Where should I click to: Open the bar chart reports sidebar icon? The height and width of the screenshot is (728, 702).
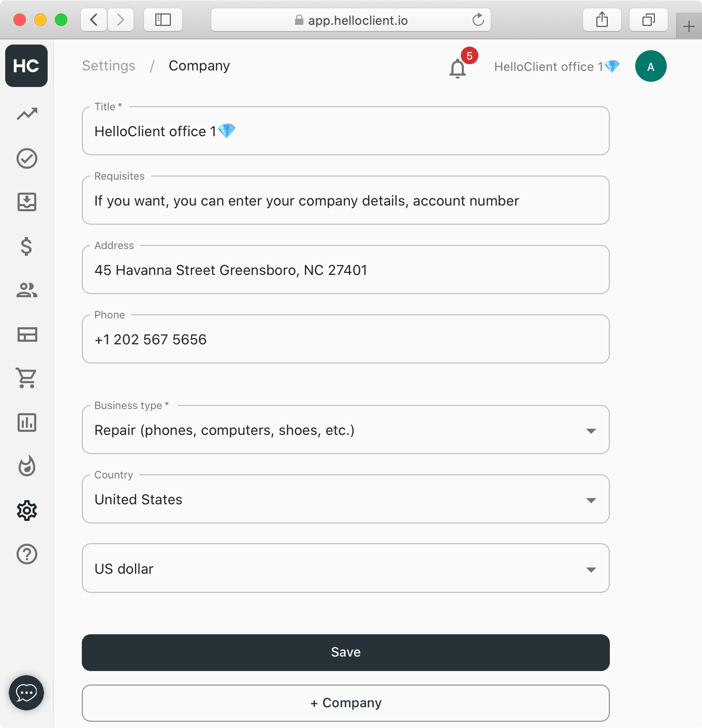tap(27, 423)
